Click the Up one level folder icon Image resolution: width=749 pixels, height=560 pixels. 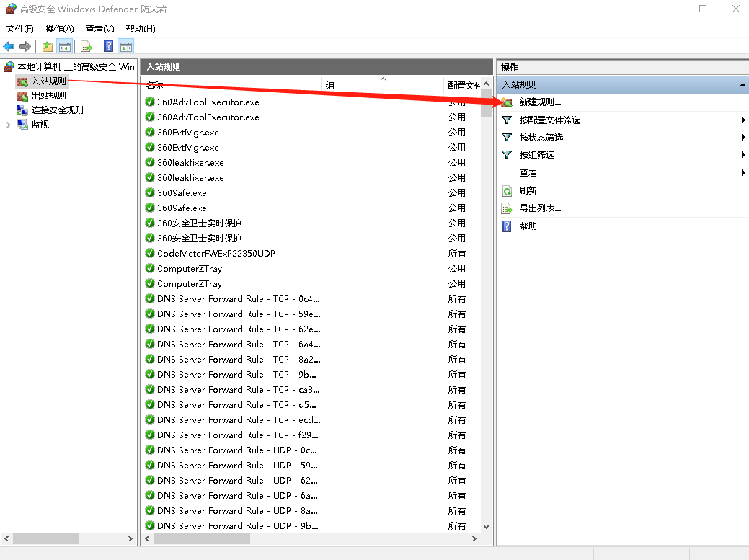click(48, 47)
